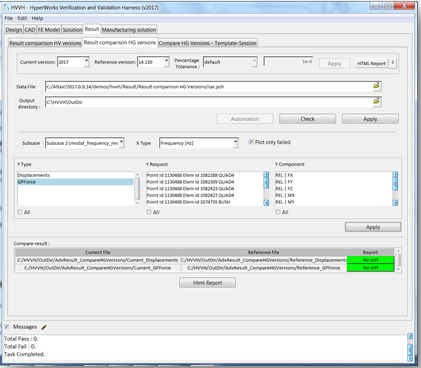The height and width of the screenshot is (368, 421).
Task: Switch to the Design tab
Action: [x=14, y=30]
